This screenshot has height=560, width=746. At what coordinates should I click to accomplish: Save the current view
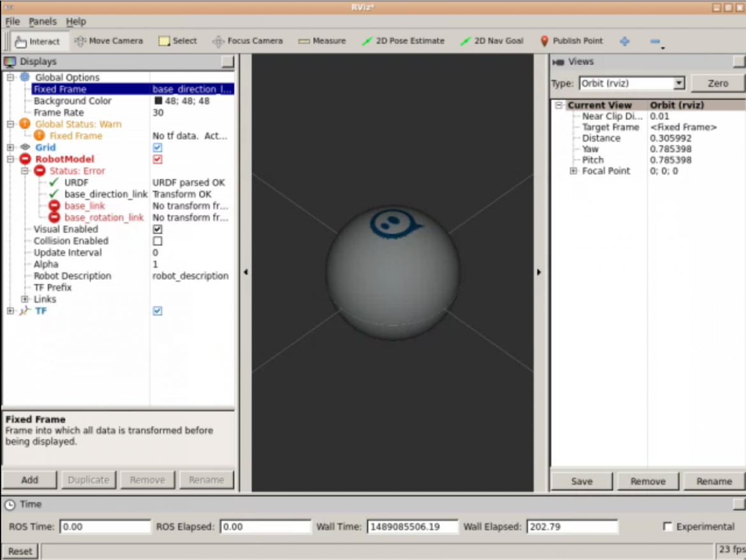[581, 481]
